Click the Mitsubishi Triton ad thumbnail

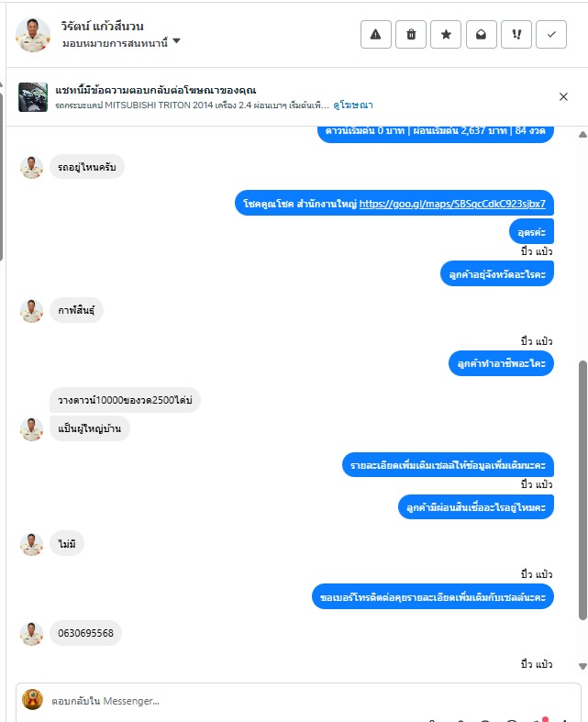click(33, 97)
